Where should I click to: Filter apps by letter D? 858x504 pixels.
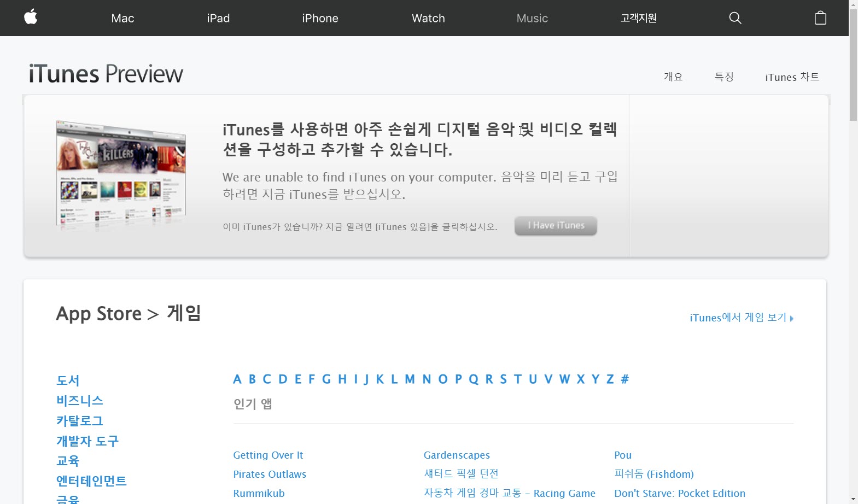(x=283, y=379)
